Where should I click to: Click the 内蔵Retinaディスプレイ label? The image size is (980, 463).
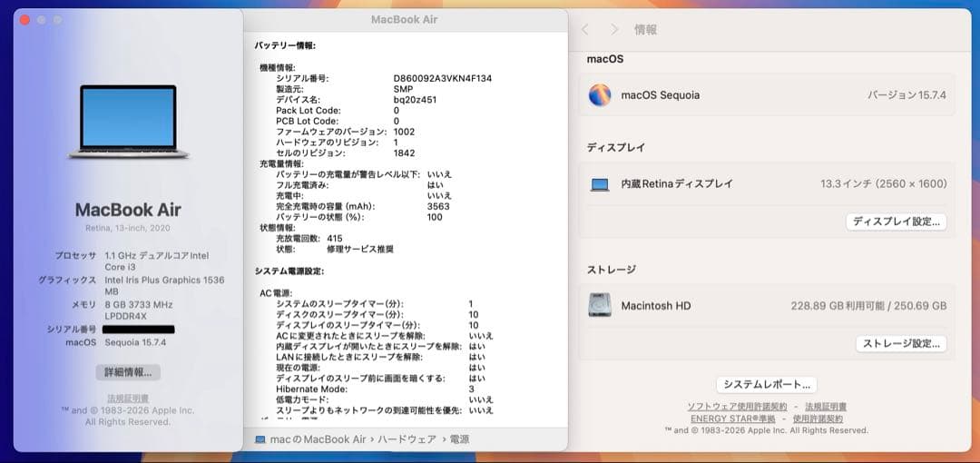point(677,184)
